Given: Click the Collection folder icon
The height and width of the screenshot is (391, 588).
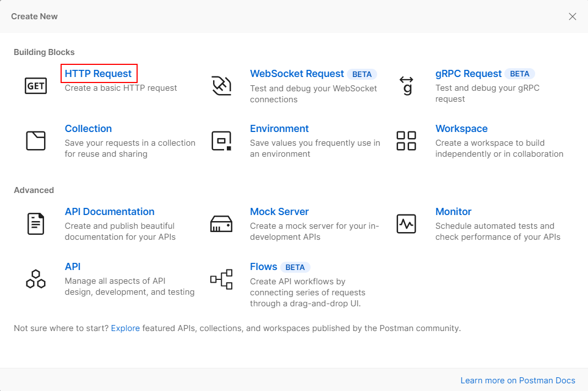Looking at the screenshot, I should pyautogui.click(x=36, y=141).
